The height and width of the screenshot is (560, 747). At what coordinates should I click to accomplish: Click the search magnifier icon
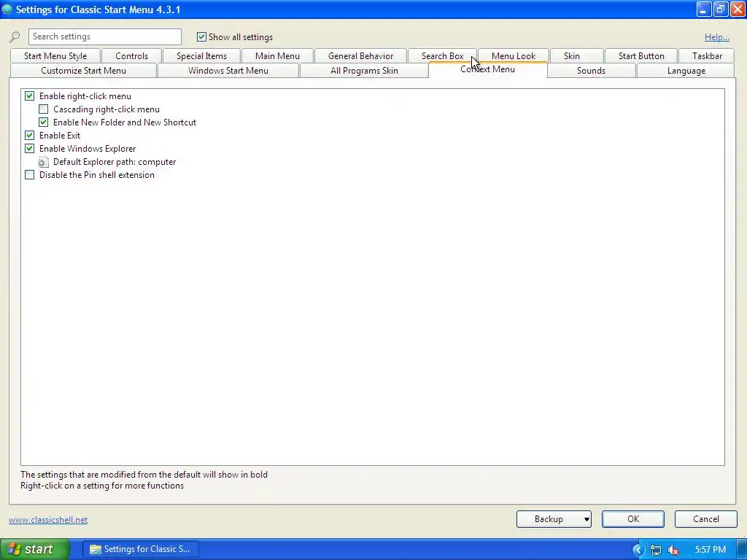coord(15,36)
